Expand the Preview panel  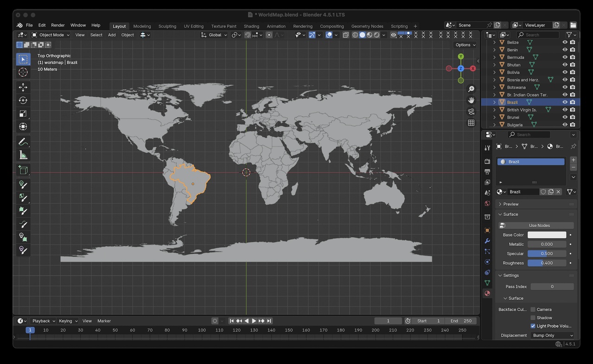[x=536, y=204]
